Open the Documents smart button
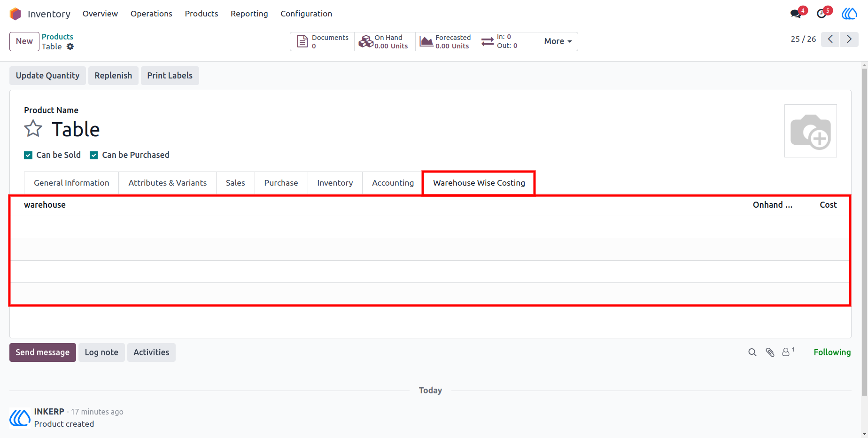868x438 pixels. (x=322, y=41)
